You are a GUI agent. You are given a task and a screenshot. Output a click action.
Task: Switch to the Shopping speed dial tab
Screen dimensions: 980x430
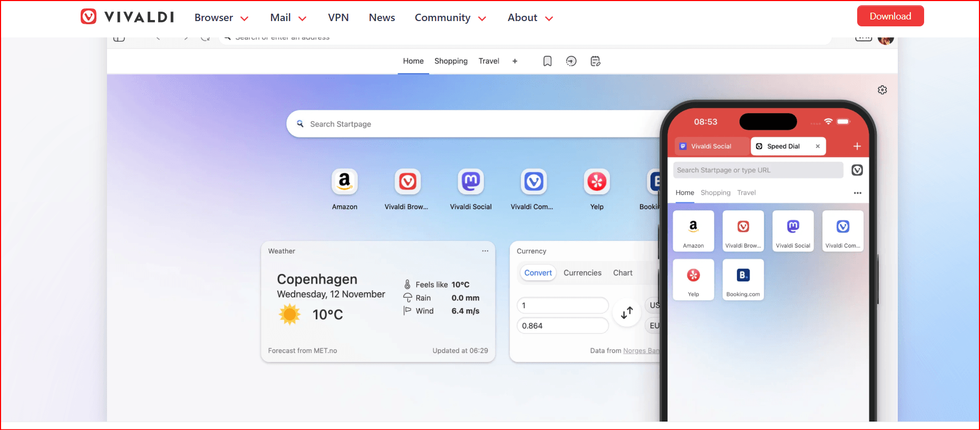[451, 61]
